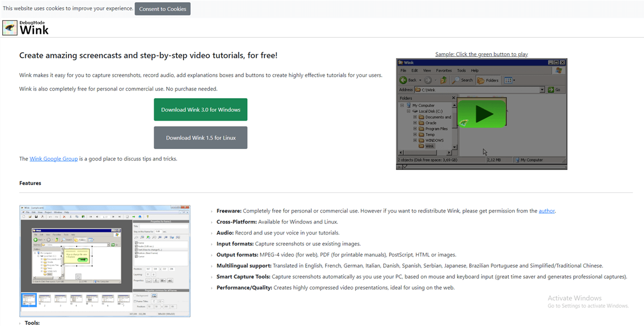
Task: Open the Wink Google Group link
Action: (53, 158)
